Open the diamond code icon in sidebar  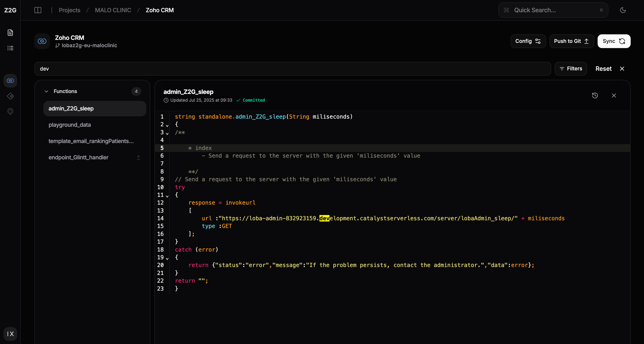pyautogui.click(x=10, y=96)
